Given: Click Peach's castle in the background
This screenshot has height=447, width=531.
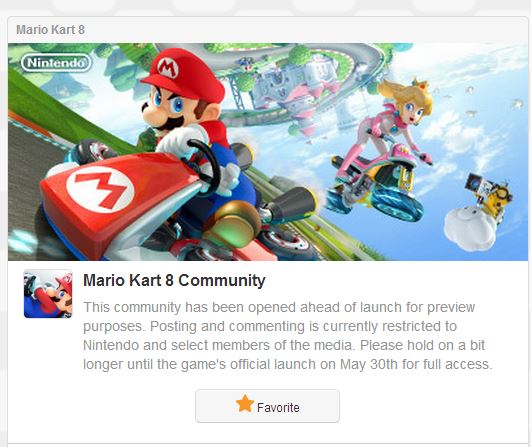Looking at the screenshot, I should (x=298, y=88).
